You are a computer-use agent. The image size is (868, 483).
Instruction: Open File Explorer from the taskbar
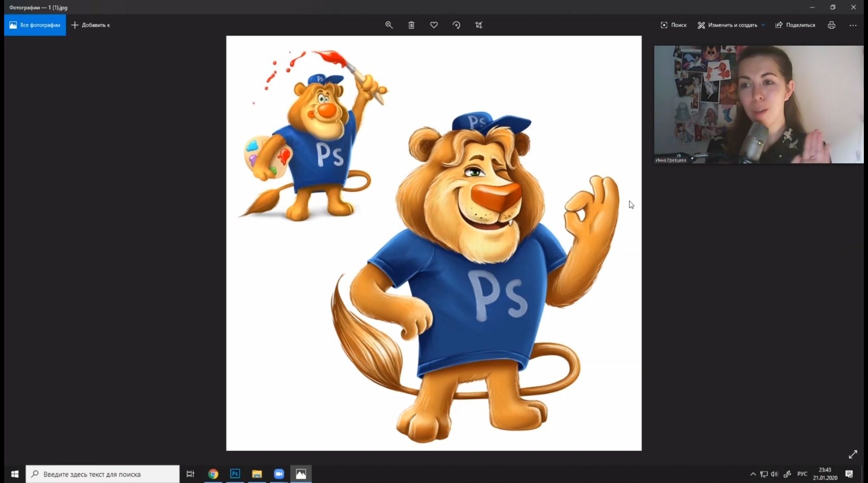click(x=257, y=474)
